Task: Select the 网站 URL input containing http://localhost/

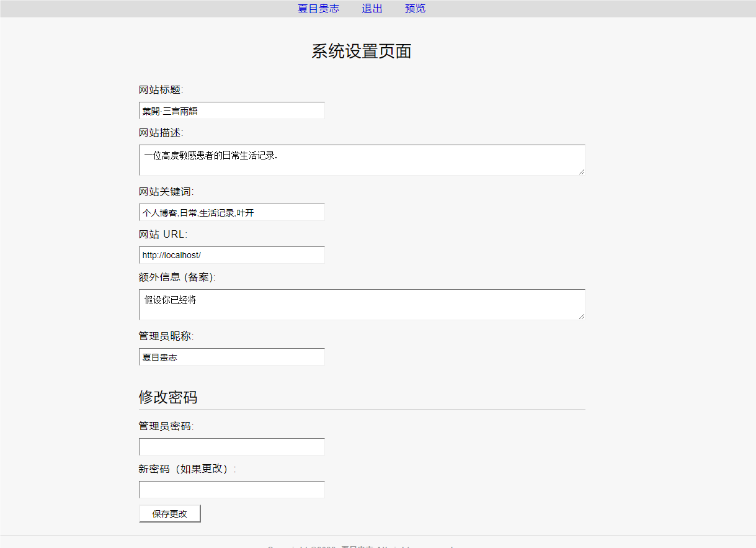Action: pyautogui.click(x=231, y=255)
